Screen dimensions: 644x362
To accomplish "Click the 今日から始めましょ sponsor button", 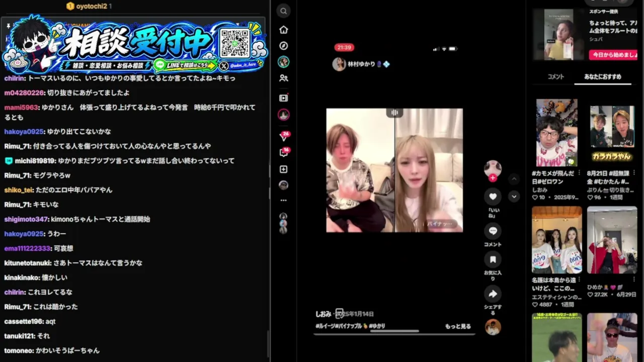I will point(612,54).
